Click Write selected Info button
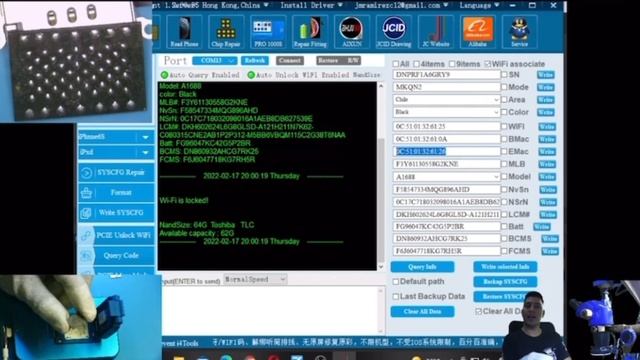Image resolution: width=640 pixels, height=360 pixels. tap(505, 267)
